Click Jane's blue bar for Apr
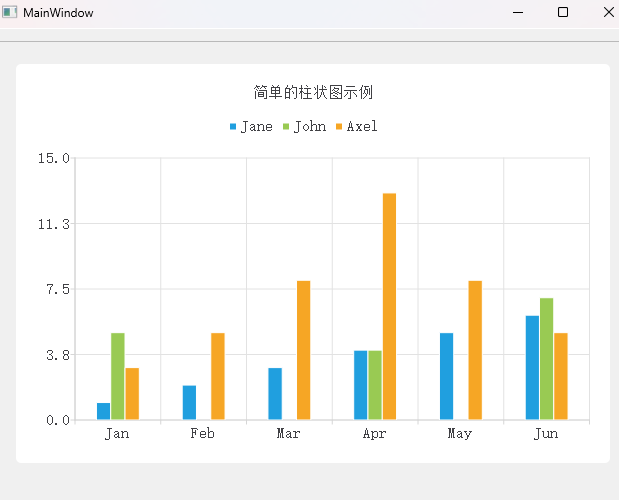 (361, 385)
